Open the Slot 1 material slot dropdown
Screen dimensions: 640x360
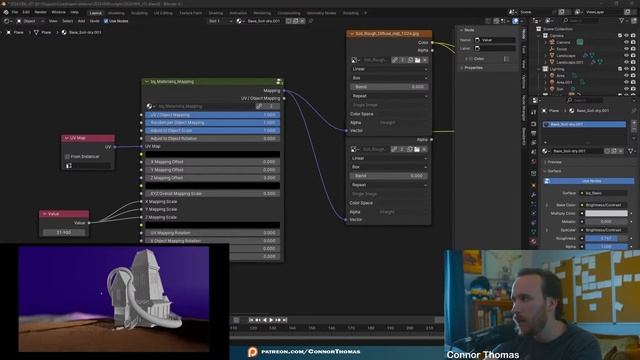point(220,21)
